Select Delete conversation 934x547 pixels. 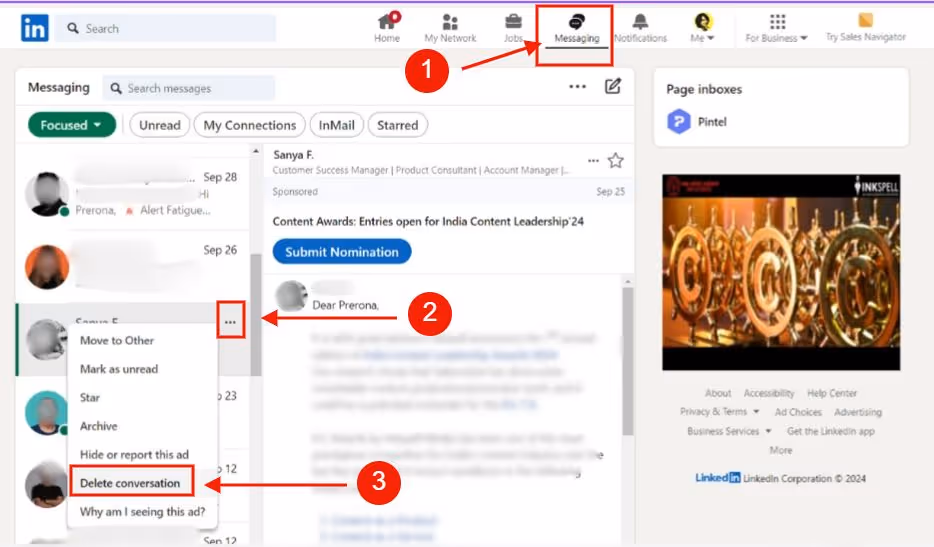(130, 483)
